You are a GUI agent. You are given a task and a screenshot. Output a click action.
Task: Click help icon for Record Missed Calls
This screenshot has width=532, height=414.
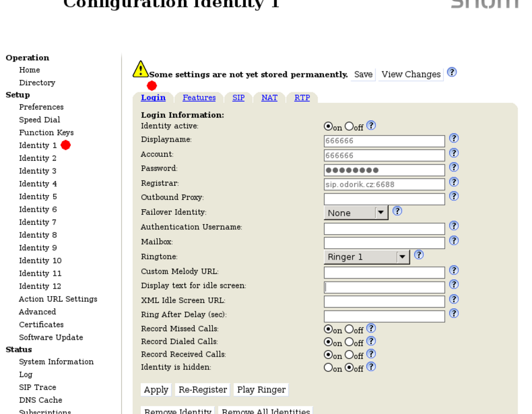click(371, 328)
